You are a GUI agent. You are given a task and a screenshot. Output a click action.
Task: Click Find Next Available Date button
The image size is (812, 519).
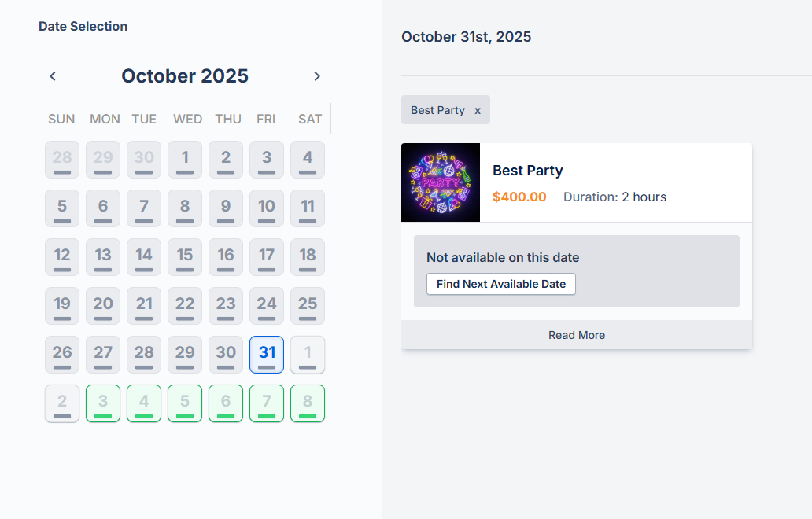click(x=501, y=284)
